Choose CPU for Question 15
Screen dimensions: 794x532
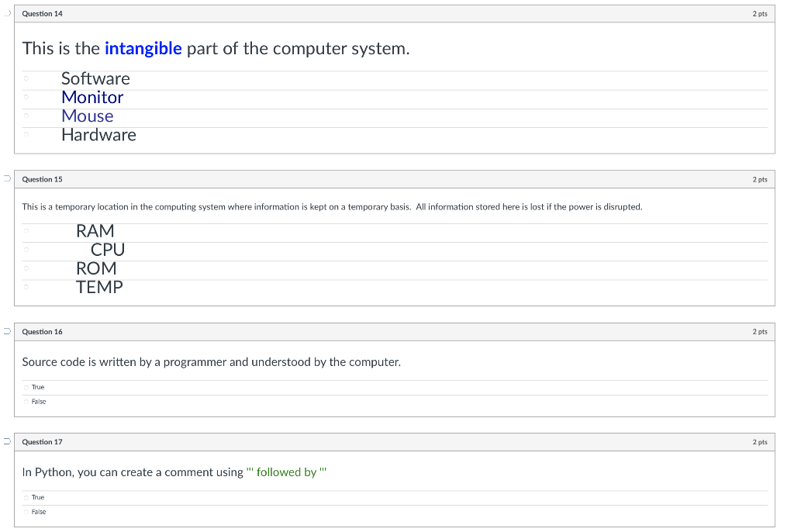26,249
